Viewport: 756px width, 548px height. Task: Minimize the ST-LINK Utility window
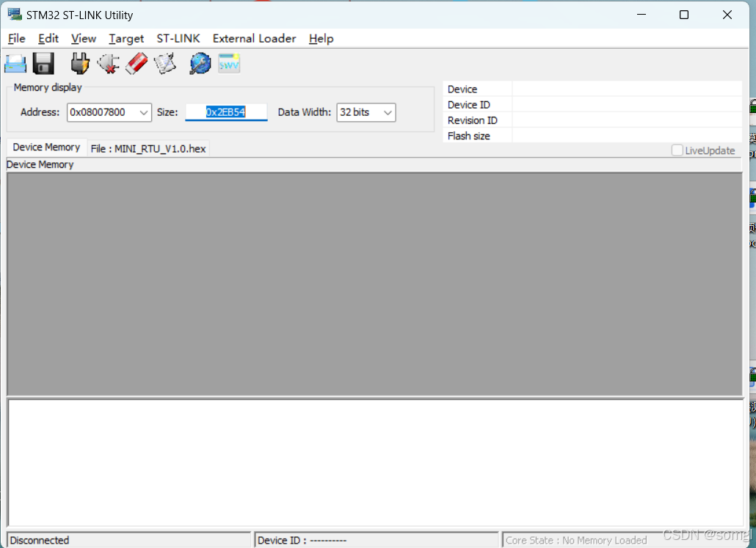641,15
